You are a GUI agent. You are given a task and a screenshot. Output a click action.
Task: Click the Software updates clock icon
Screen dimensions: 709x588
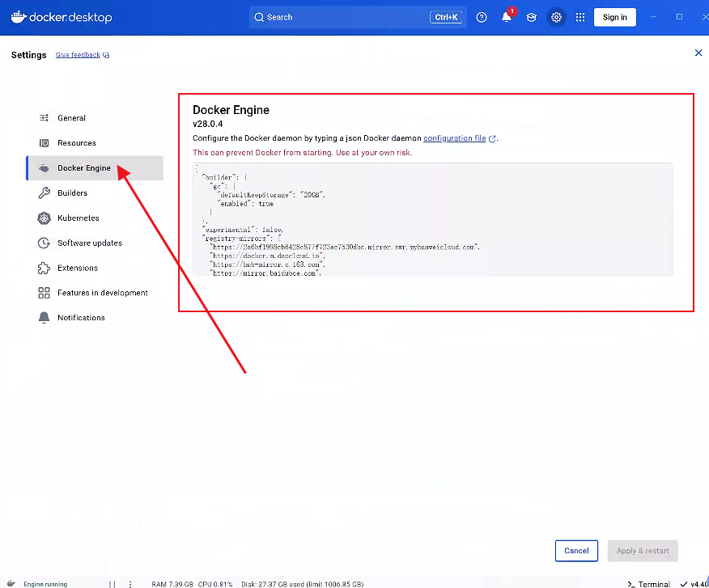pos(44,243)
